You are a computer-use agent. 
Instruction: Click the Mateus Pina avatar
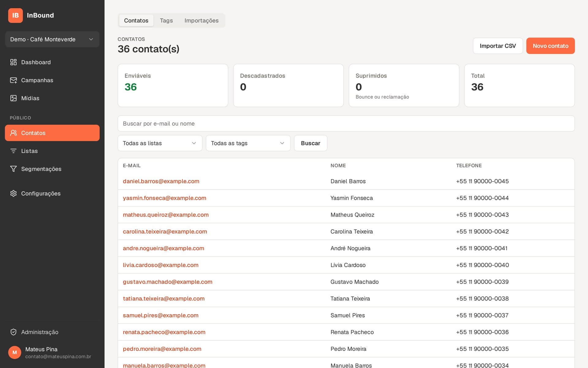(x=15, y=352)
